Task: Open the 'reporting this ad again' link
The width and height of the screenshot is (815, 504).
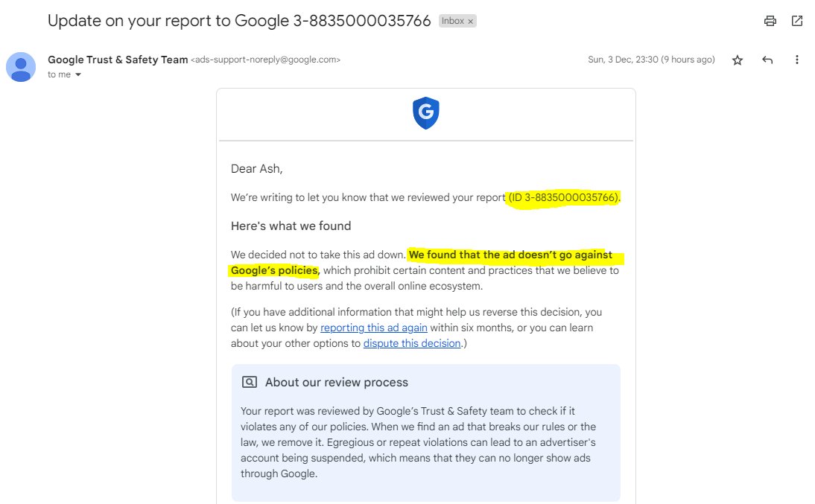Action: pos(374,328)
